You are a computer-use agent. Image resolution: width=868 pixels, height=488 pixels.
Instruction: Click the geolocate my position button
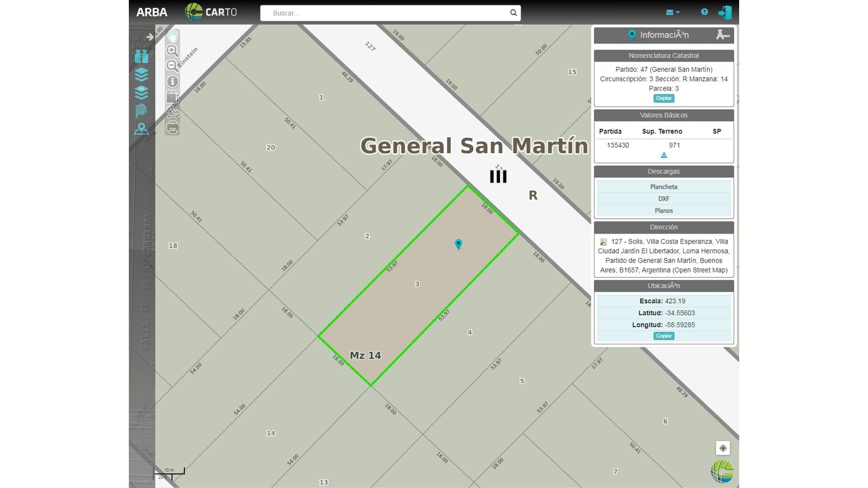point(723,448)
